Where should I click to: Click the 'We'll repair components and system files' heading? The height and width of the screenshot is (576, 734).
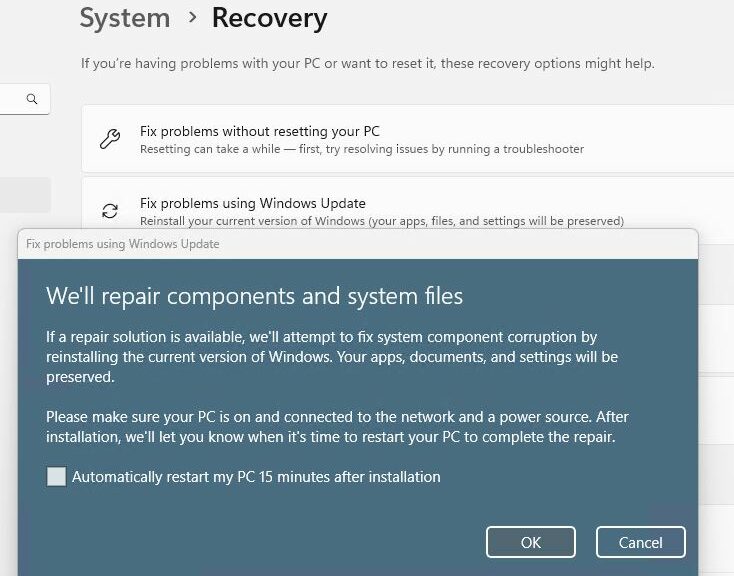254,296
